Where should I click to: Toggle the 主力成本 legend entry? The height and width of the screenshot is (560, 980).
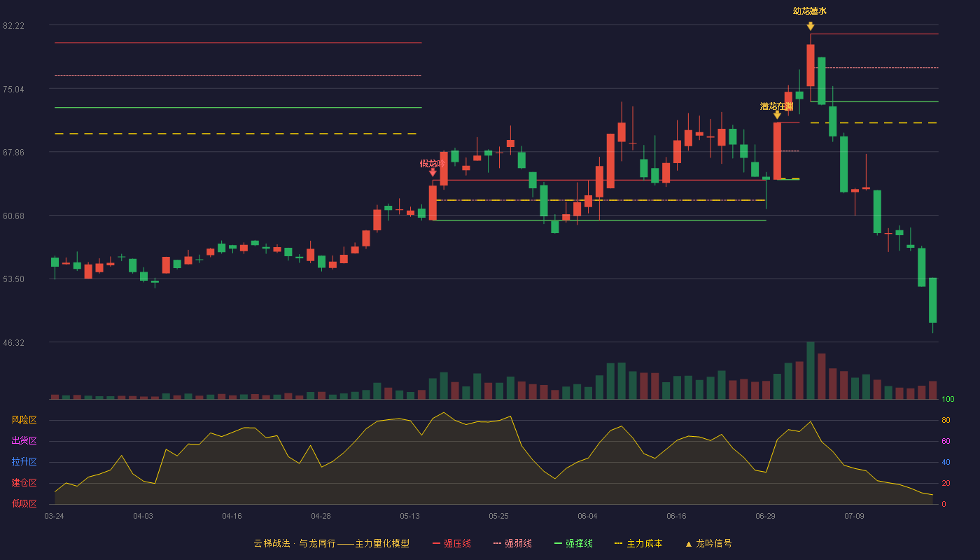click(638, 543)
